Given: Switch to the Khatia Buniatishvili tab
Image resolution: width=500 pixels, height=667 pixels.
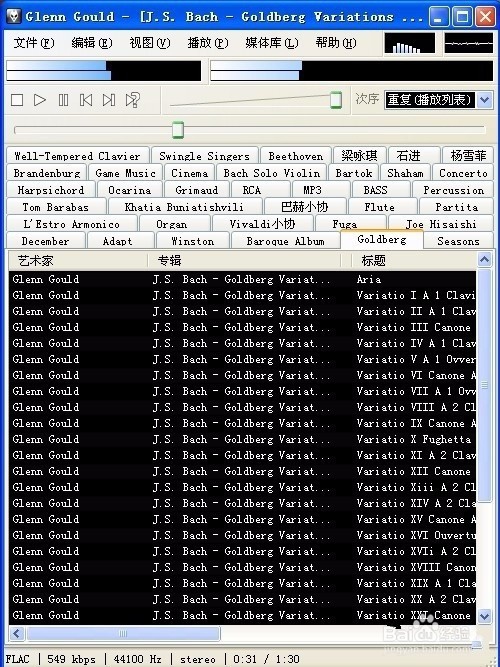Looking at the screenshot, I should coord(184,207).
